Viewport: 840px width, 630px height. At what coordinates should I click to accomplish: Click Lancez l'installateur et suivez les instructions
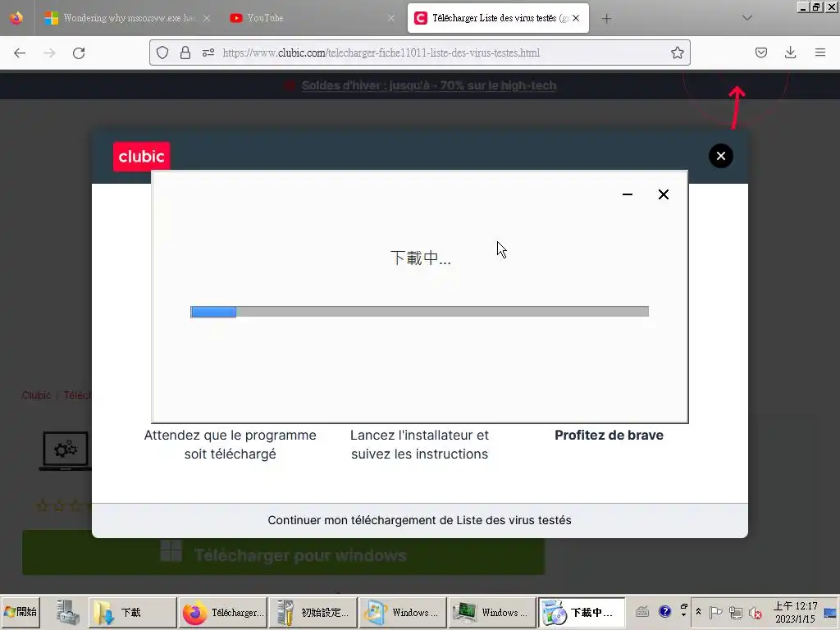click(419, 445)
